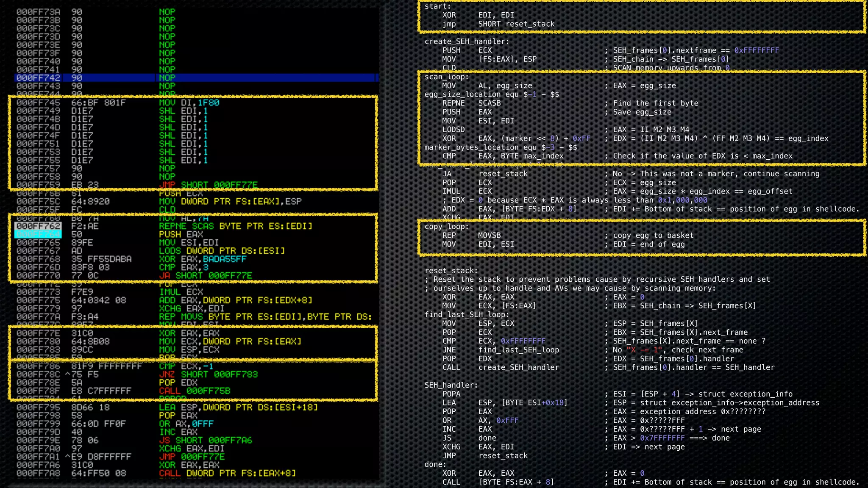Viewport: 868px width, 488px height.
Task: Click MOV ESP,ECX row at 000FF783
Action: tap(118, 349)
